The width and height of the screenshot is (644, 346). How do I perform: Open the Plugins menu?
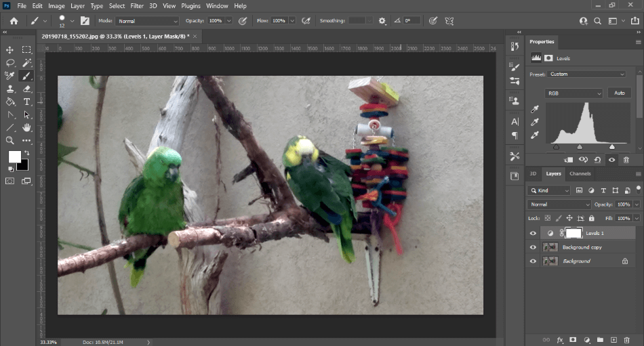(x=190, y=5)
